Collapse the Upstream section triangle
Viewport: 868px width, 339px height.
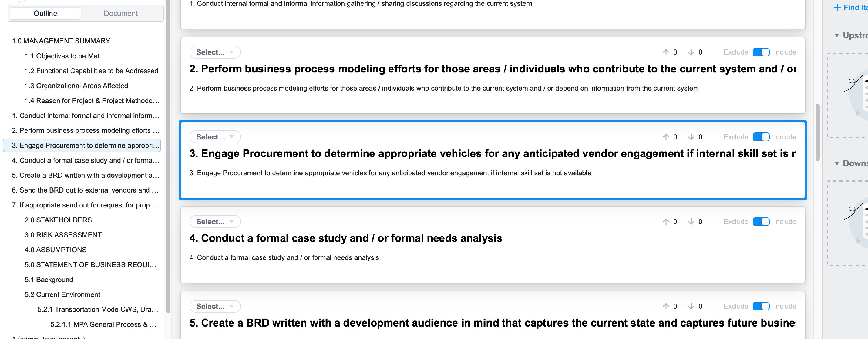pyautogui.click(x=837, y=36)
